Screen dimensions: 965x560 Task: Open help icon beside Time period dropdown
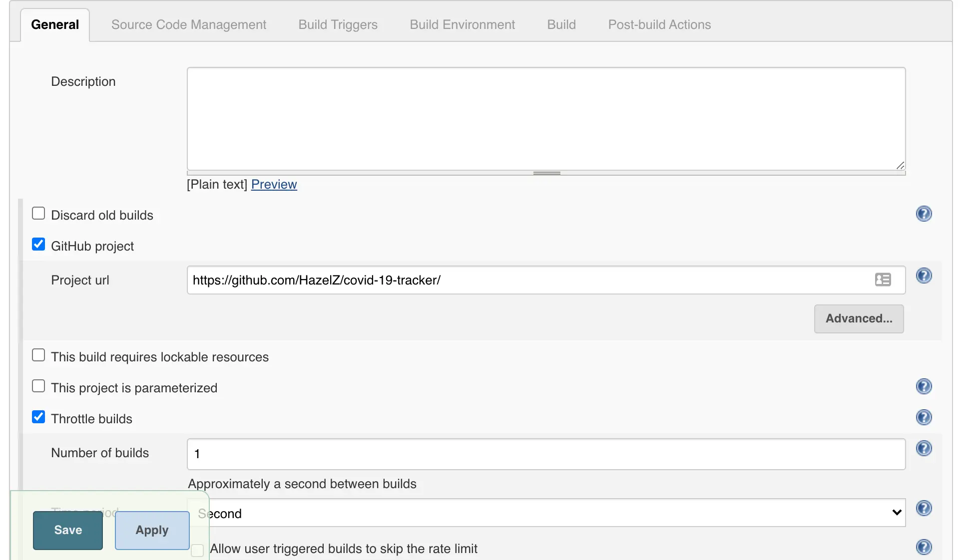924,509
